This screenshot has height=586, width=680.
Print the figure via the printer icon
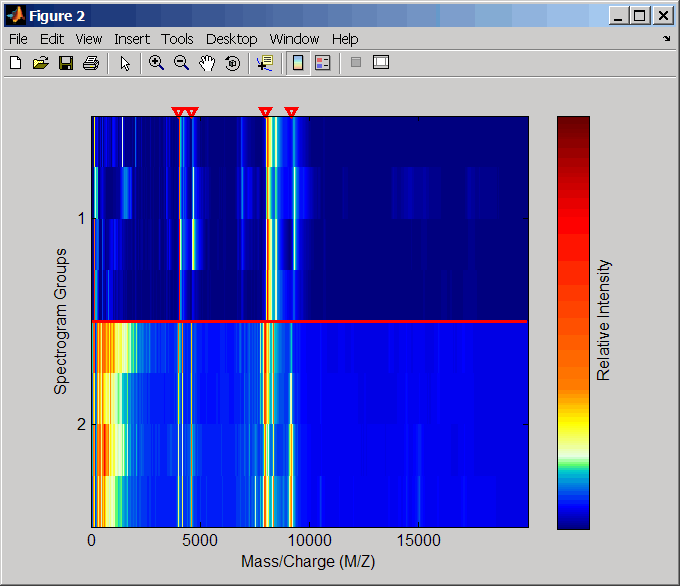coord(90,63)
